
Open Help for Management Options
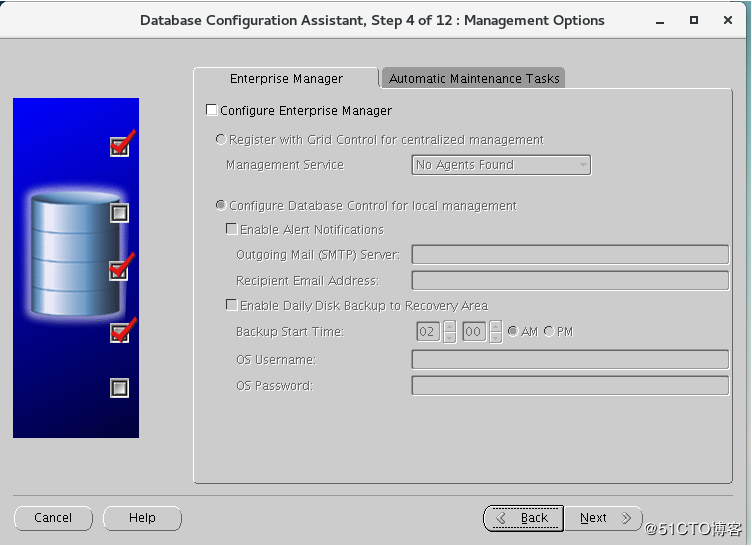coord(142,518)
